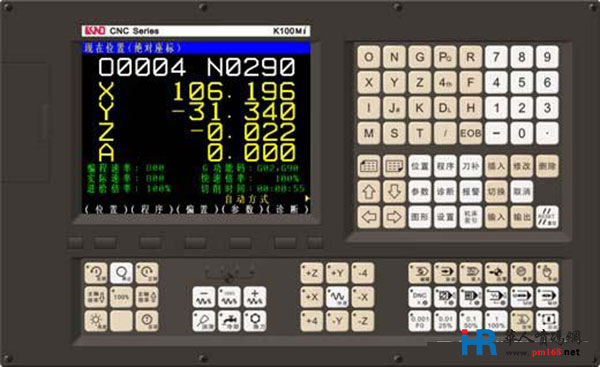Click the handwheel hand icon mode key
This screenshot has width=600, height=367.
coord(547,272)
